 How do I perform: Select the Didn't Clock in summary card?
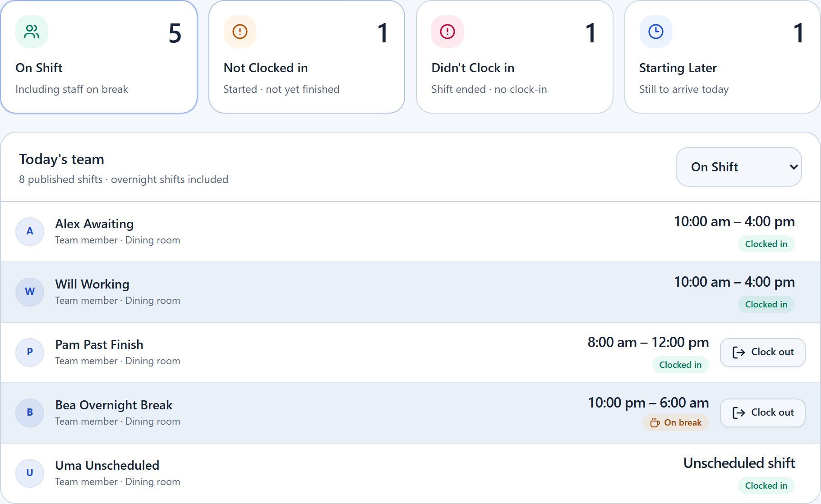pos(515,57)
